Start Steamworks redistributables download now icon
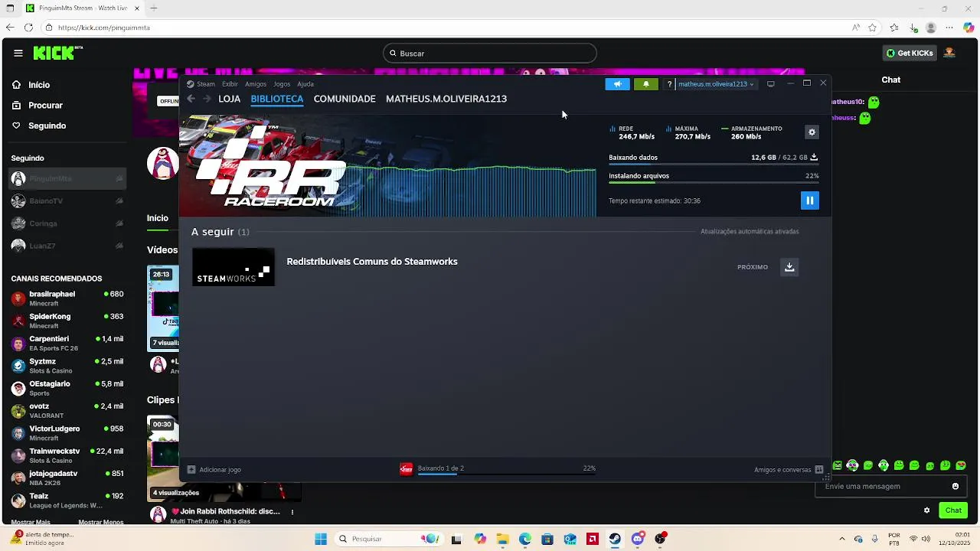 pyautogui.click(x=789, y=267)
